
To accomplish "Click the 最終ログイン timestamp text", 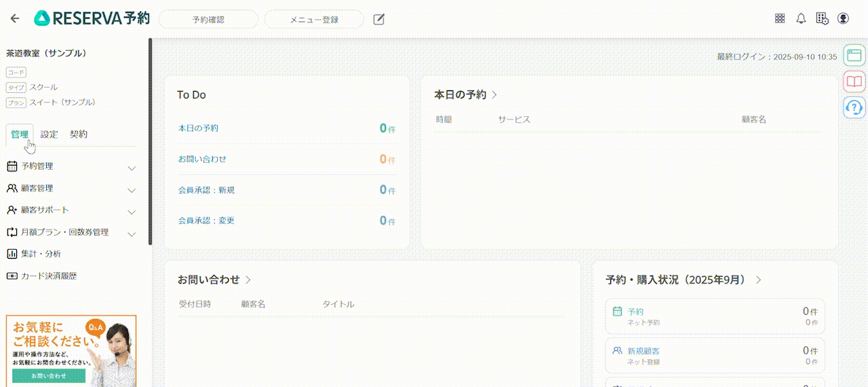I will [x=777, y=57].
